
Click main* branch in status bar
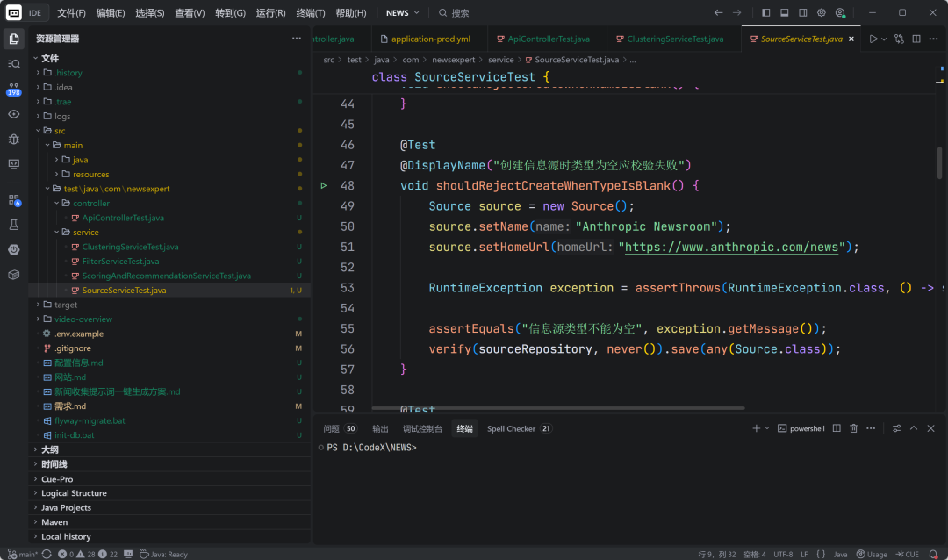coord(24,554)
